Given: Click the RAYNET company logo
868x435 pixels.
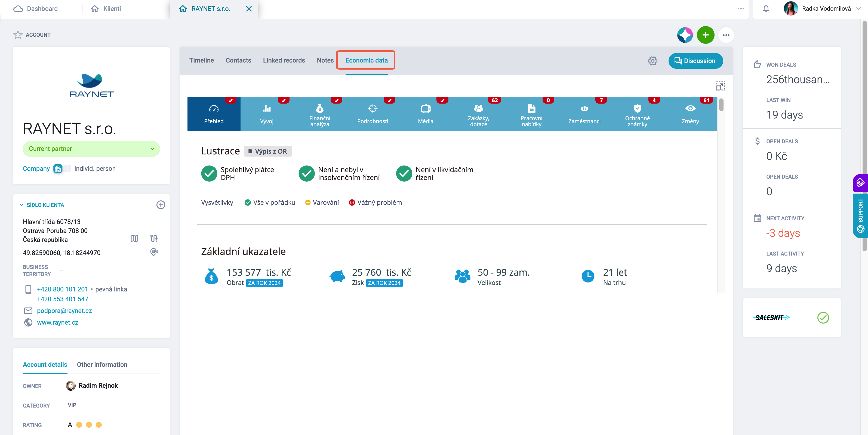Looking at the screenshot, I should (91, 85).
